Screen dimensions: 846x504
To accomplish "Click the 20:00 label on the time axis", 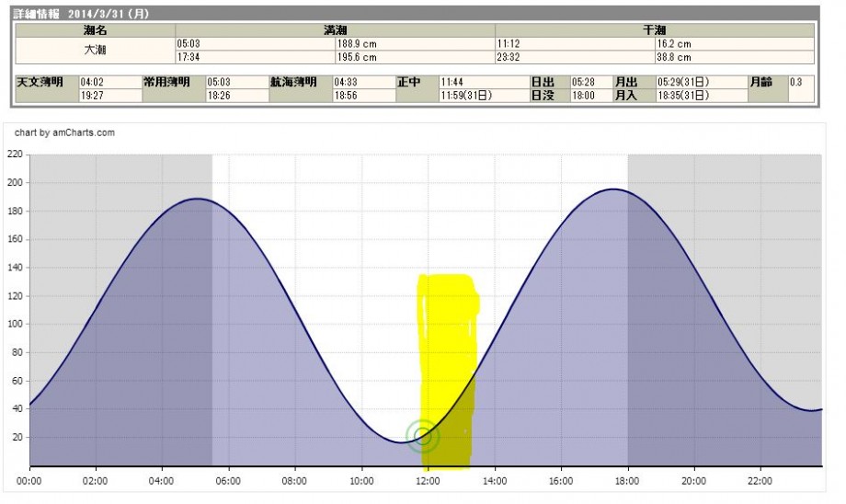I will tap(694, 481).
